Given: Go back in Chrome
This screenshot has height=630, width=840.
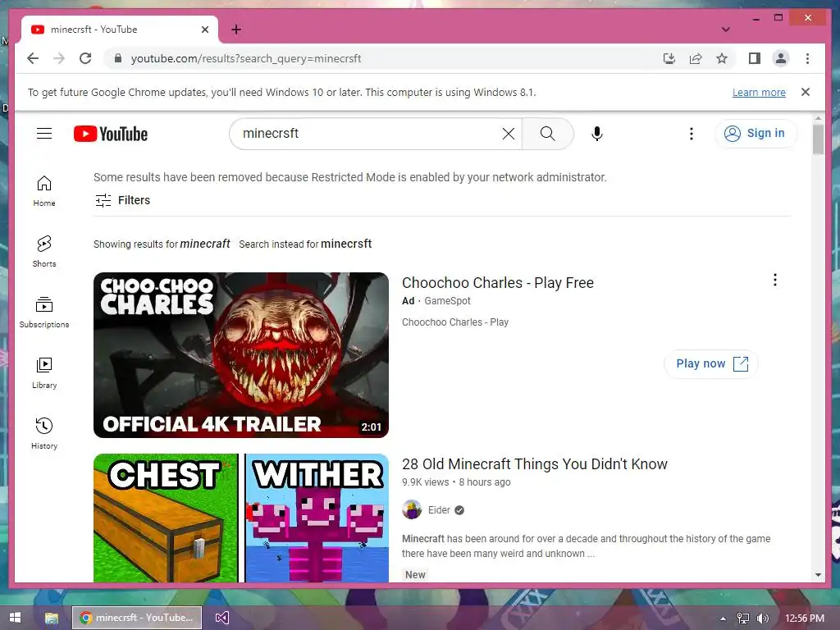Looking at the screenshot, I should coord(33,58).
